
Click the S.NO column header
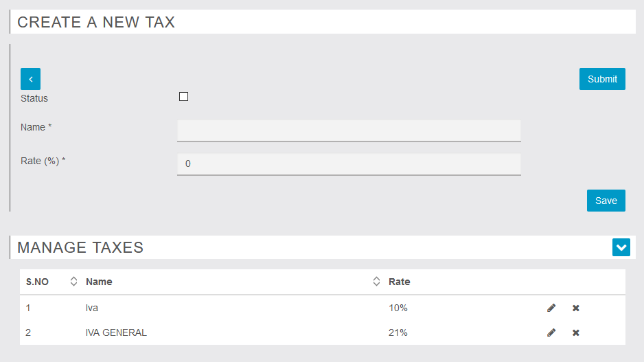(x=37, y=282)
